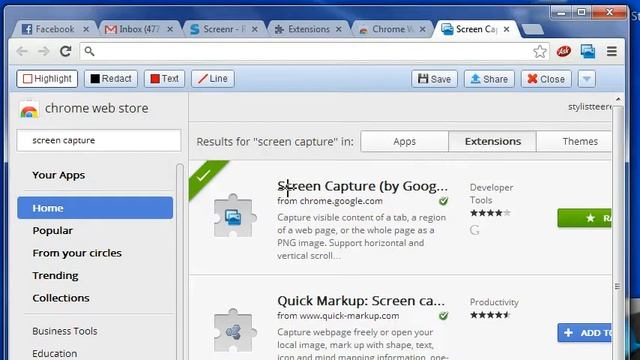
Task: Open From your circles category
Action: (x=77, y=253)
